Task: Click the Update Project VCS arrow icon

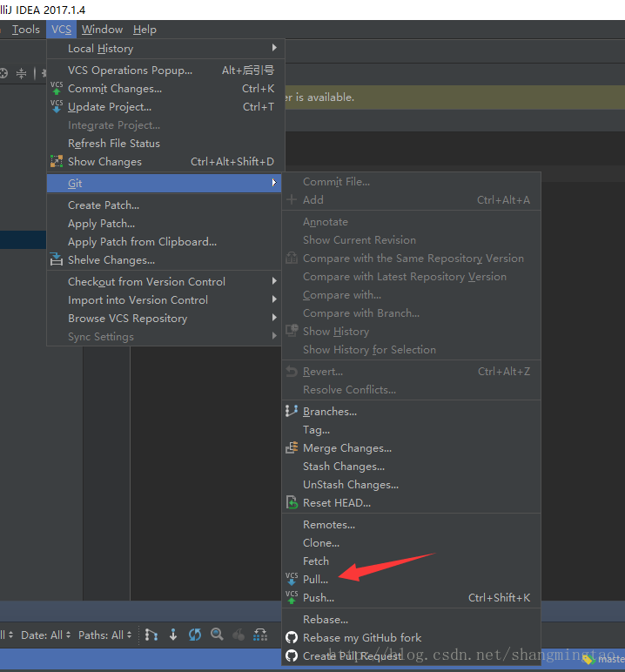Action: click(57, 106)
